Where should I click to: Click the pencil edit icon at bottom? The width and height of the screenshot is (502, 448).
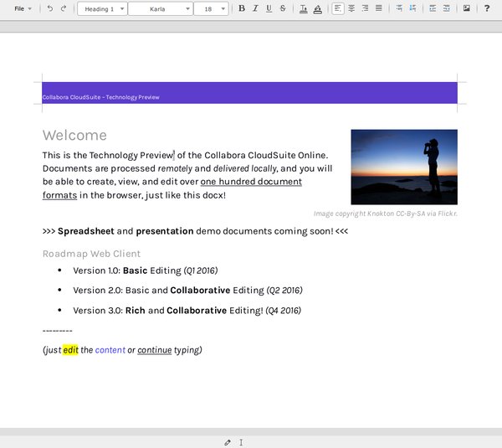coord(228,442)
